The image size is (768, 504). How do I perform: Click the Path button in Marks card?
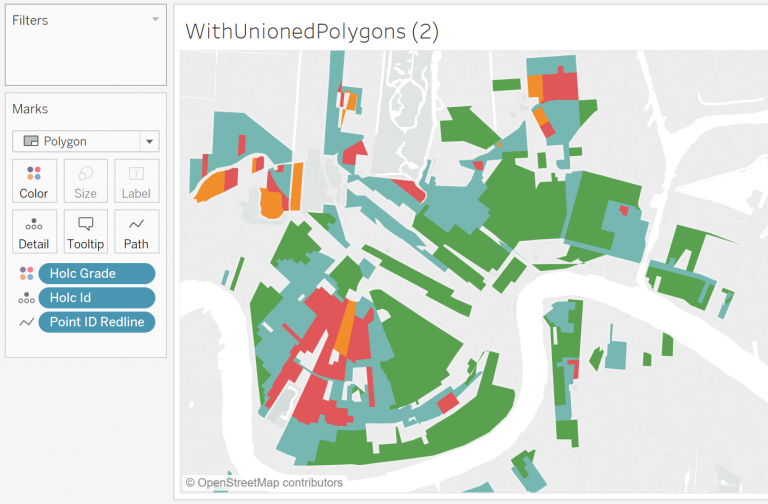[x=136, y=231]
